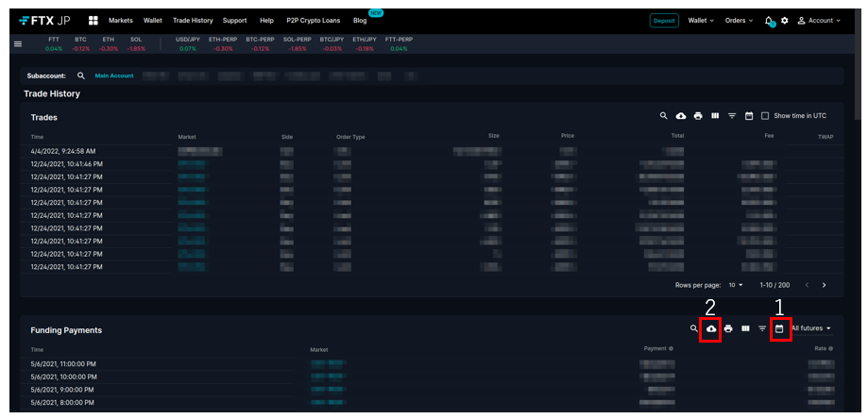Toggle the hamburger sidebar menu icon

[x=18, y=43]
